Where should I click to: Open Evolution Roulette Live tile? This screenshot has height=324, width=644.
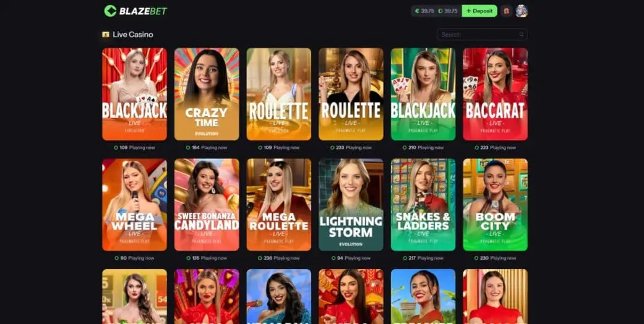tap(279, 95)
